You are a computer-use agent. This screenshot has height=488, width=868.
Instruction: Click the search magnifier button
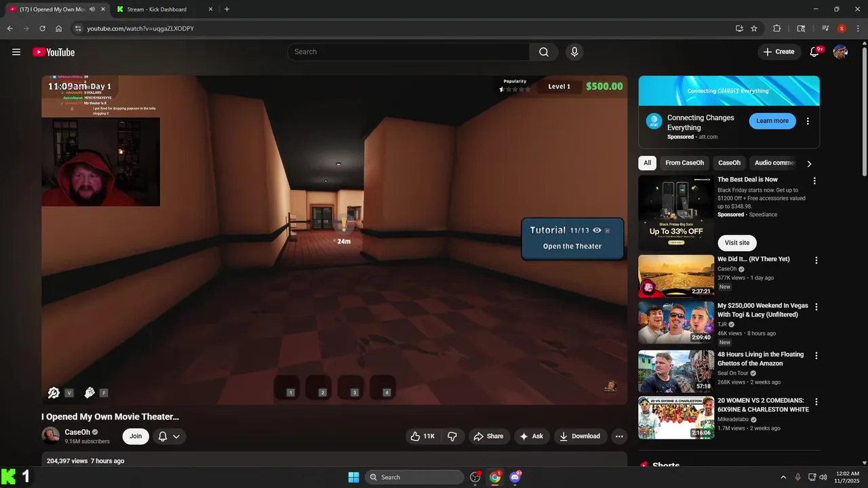[544, 52]
